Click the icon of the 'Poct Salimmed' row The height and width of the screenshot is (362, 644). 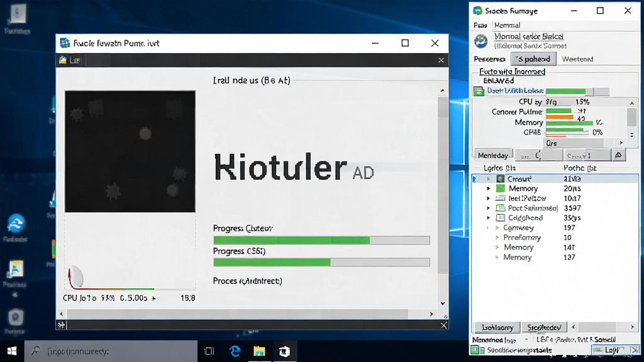coord(500,208)
